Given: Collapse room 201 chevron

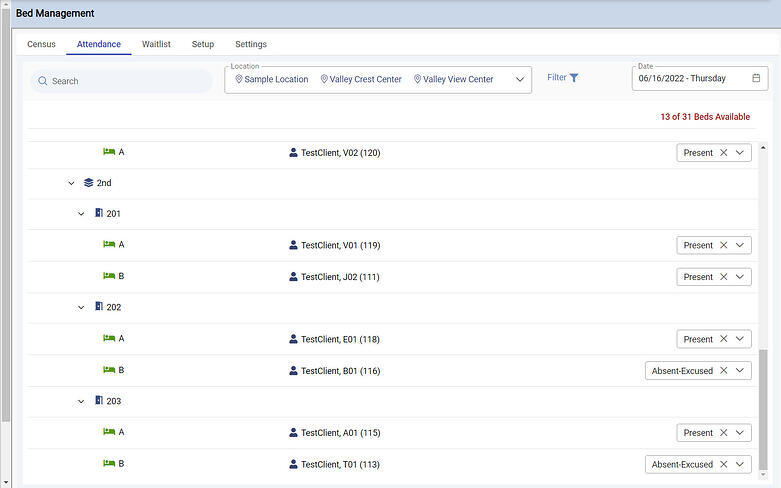Looking at the screenshot, I should pos(81,214).
